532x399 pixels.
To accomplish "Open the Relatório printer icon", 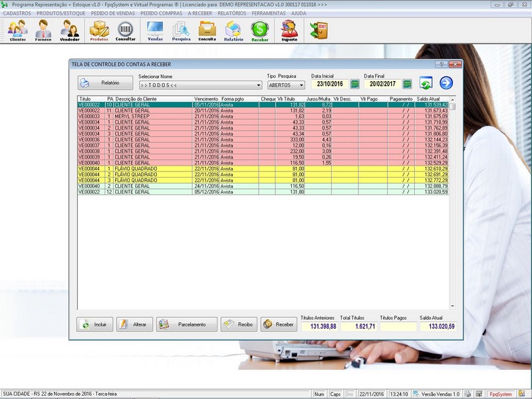I will pyautogui.click(x=233, y=30).
